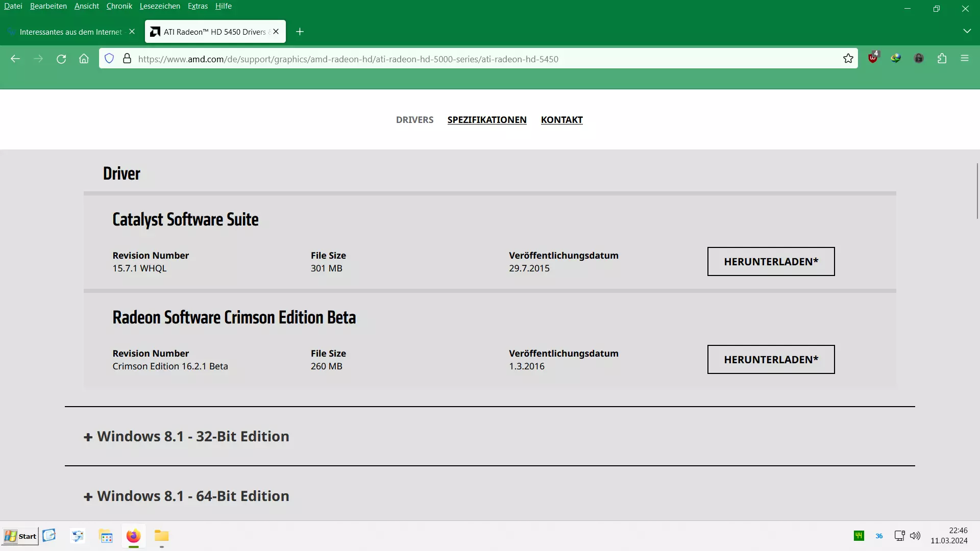Open the uBlock Origin extension
The image size is (980, 551).
(873, 58)
